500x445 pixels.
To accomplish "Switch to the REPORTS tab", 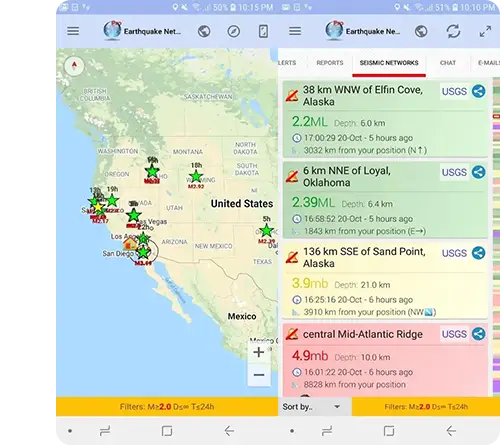I will point(330,63).
